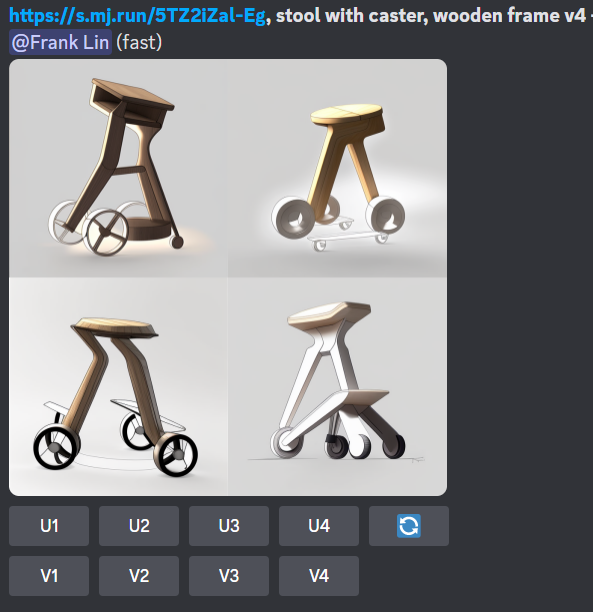Open the bottom-left stool with black wheels
The height and width of the screenshot is (612, 593).
[118, 386]
